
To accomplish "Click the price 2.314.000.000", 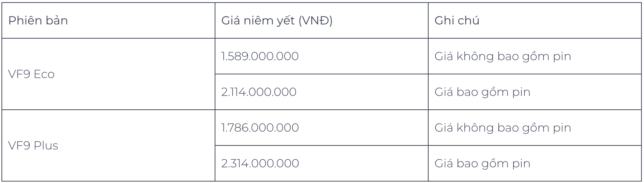I will [x=260, y=163].
